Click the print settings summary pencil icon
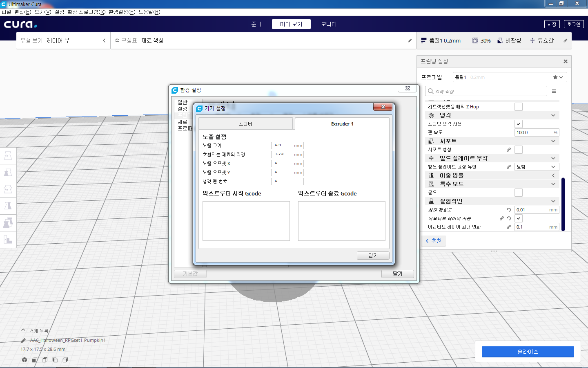Screen dimensions: 588x368 point(565,40)
